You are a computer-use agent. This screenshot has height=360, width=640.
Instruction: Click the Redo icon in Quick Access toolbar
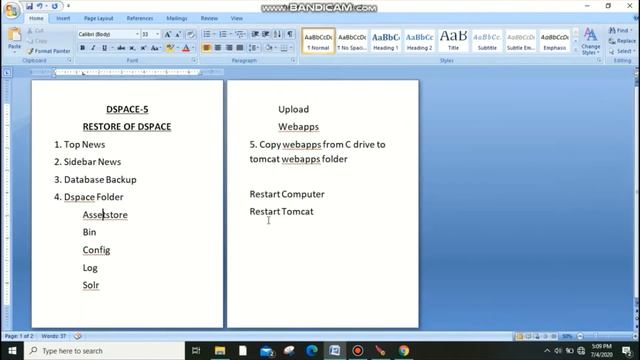(x=55, y=6)
